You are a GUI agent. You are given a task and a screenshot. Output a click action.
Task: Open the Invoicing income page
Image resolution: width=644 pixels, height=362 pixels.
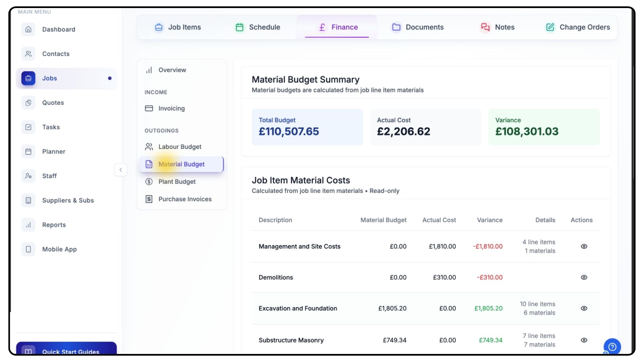point(171,108)
